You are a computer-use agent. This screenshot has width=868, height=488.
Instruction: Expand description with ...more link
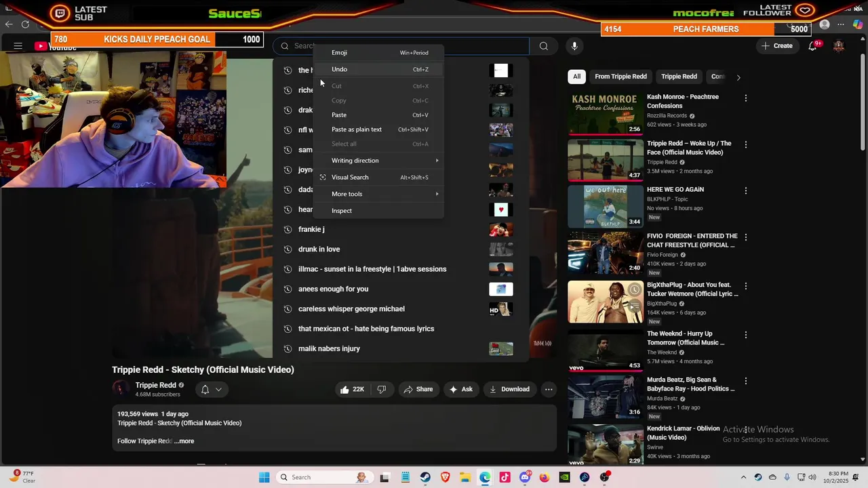coord(184,441)
